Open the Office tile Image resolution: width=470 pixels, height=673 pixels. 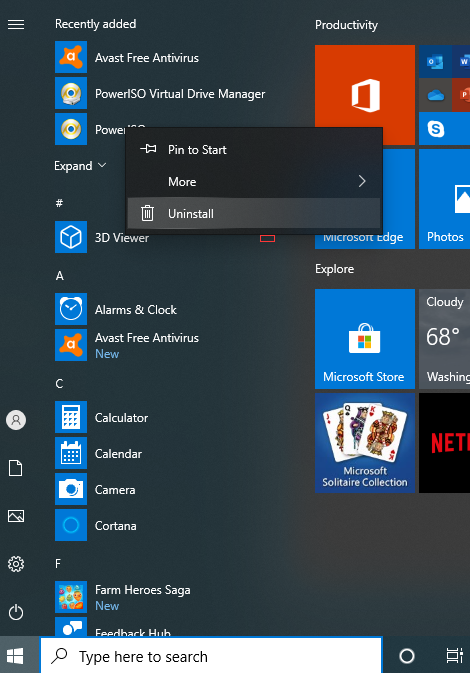[x=365, y=95]
